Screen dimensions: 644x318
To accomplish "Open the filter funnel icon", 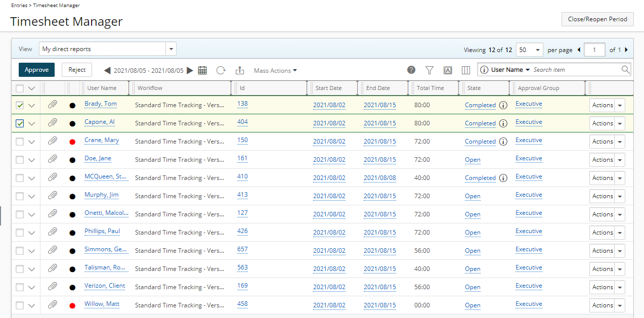I will (x=430, y=70).
